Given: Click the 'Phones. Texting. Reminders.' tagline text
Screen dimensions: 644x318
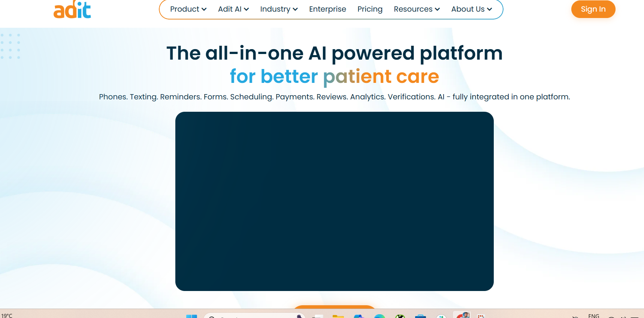Looking at the screenshot, I should point(334,97).
